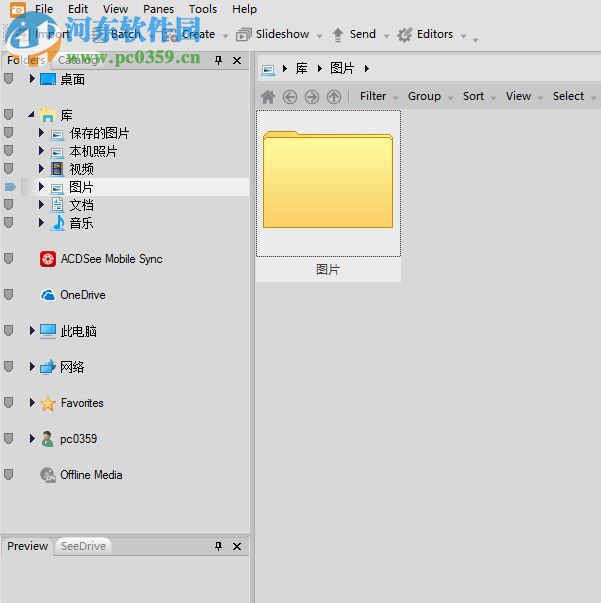Click the Editors gear icon
This screenshot has width=601, height=603.
coord(405,35)
